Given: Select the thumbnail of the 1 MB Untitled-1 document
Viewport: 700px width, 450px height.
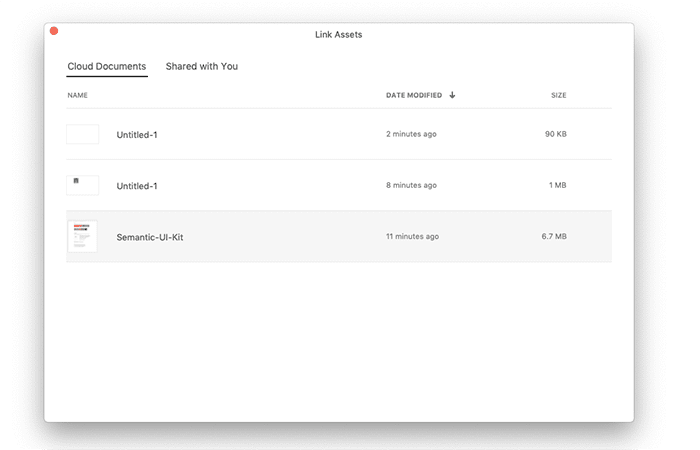Looking at the screenshot, I should pyautogui.click(x=82, y=185).
